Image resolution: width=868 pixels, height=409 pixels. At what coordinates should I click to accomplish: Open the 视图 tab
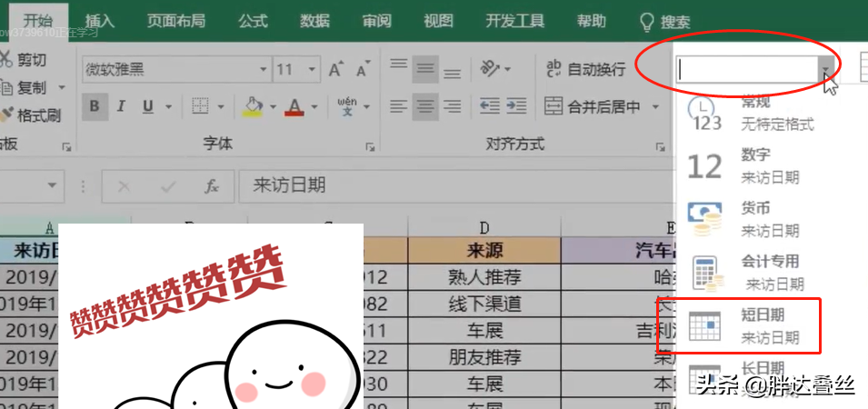pos(438,21)
